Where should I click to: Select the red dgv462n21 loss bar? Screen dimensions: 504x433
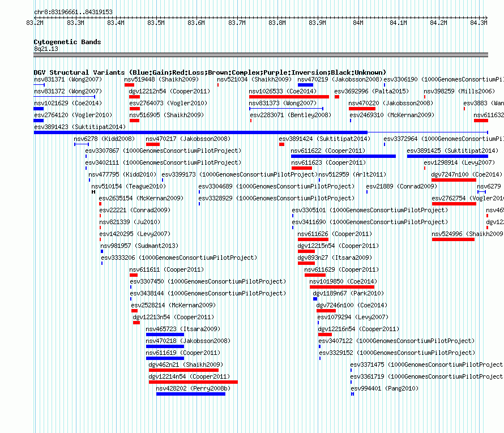[x=183, y=370]
